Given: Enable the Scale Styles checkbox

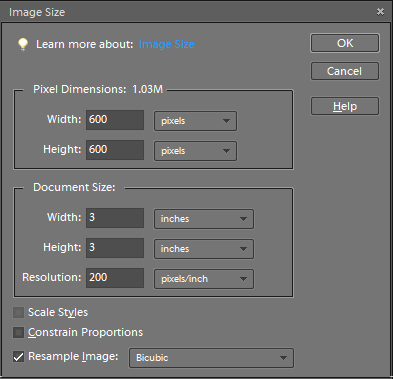Looking at the screenshot, I should click(18, 313).
